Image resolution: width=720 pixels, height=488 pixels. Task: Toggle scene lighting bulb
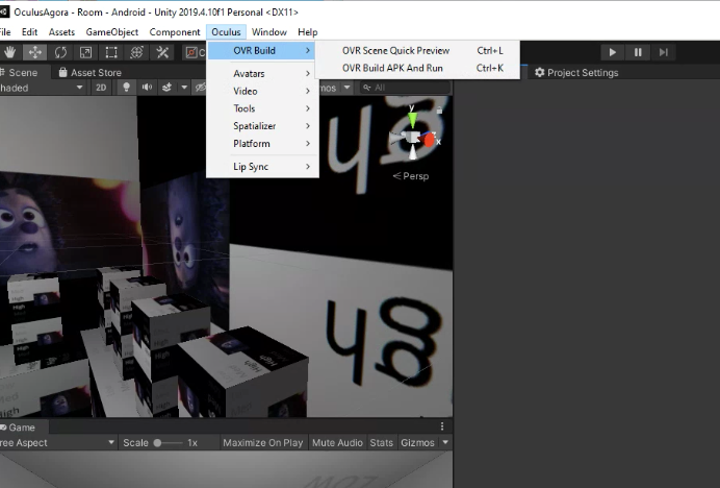[x=126, y=88]
